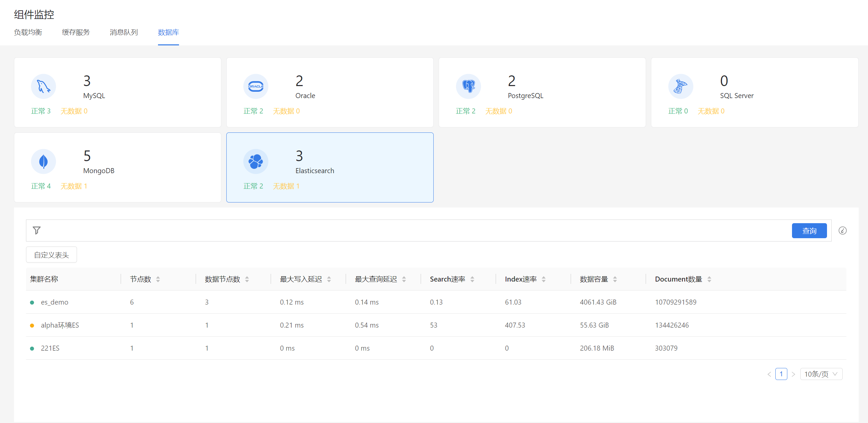Click document count 10709291589
868x423 pixels.
click(675, 302)
